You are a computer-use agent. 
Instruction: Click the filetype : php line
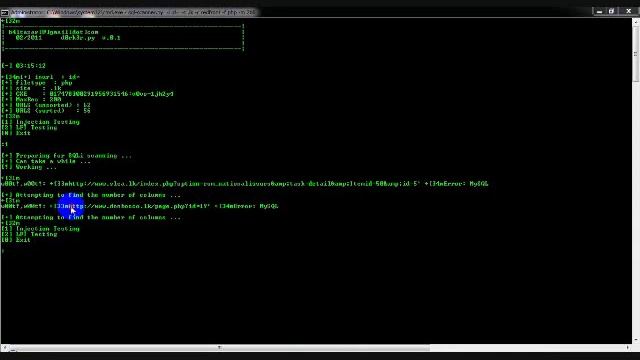37,82
